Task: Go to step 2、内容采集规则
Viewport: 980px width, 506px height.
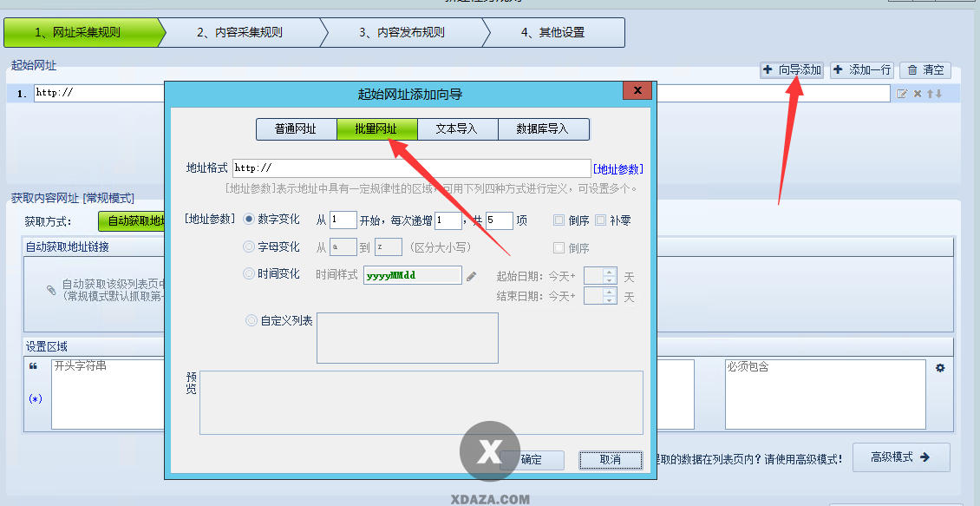Action: click(x=240, y=32)
